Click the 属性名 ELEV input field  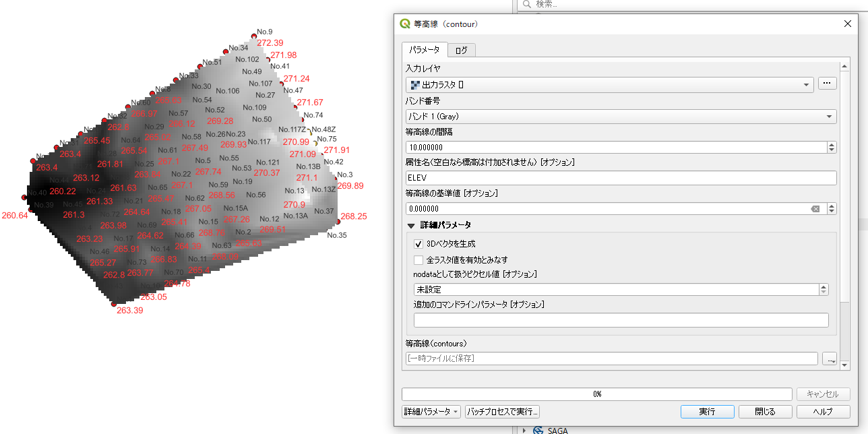(x=620, y=178)
